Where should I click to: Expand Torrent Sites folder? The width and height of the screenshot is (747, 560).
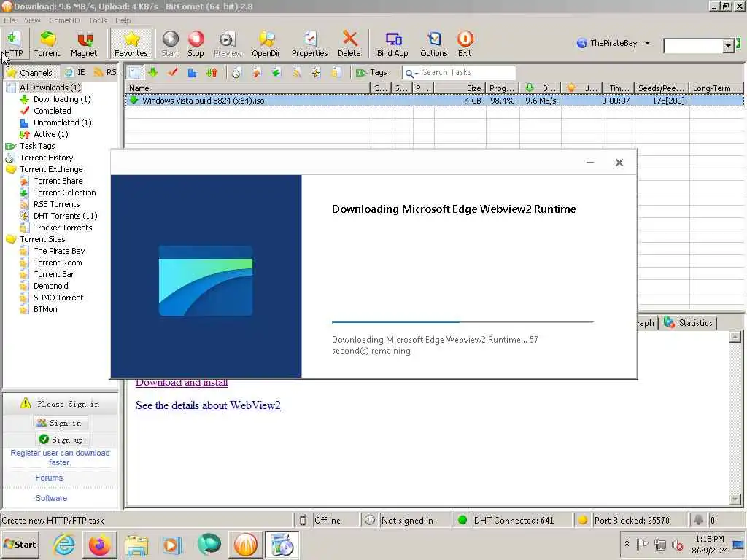(42, 239)
